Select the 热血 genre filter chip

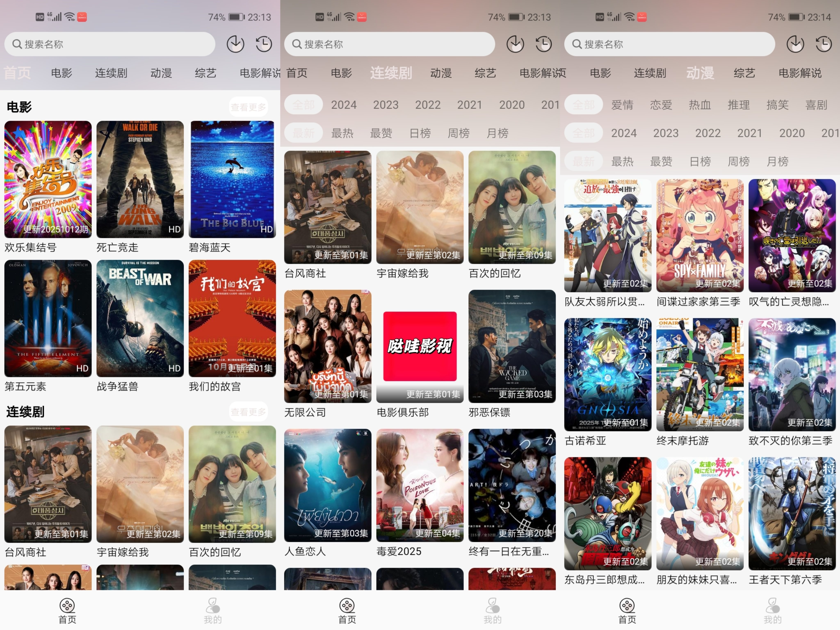tap(700, 105)
